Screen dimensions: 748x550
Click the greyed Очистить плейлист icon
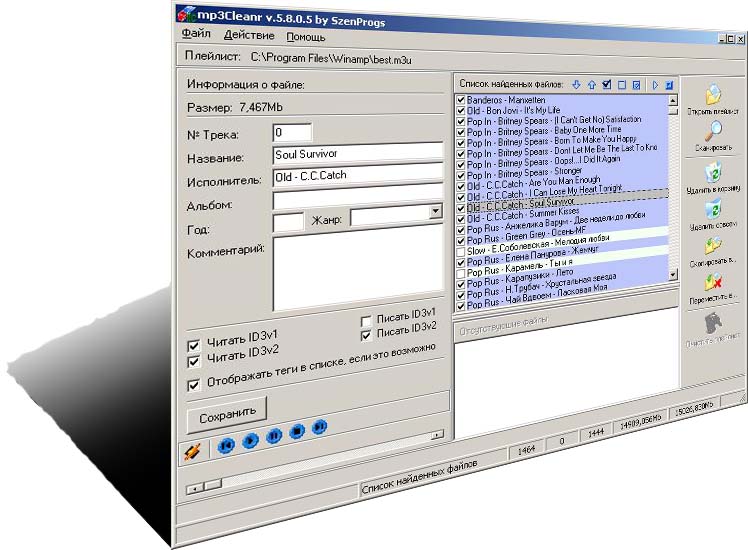714,323
